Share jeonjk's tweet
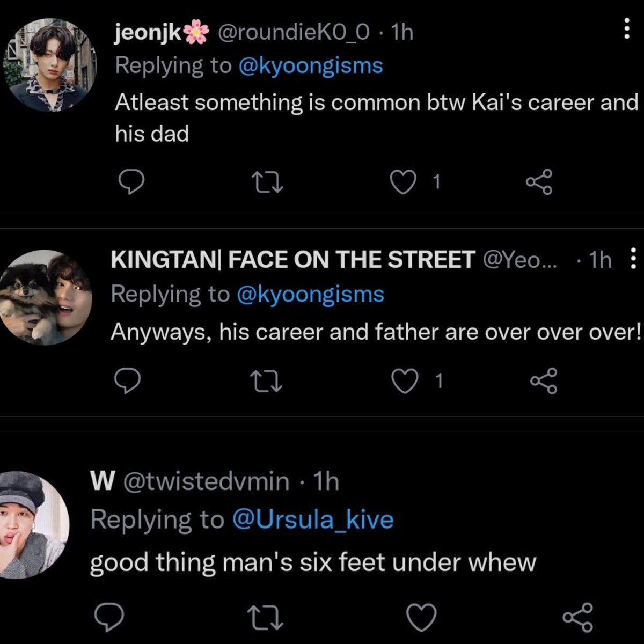This screenshot has width=644, height=644. [539, 182]
